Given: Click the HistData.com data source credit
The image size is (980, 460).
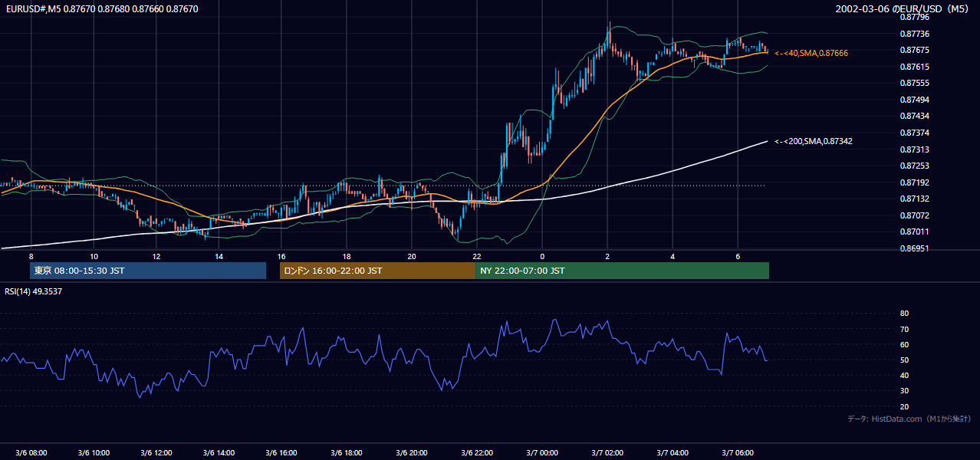Looking at the screenshot, I should [909, 419].
